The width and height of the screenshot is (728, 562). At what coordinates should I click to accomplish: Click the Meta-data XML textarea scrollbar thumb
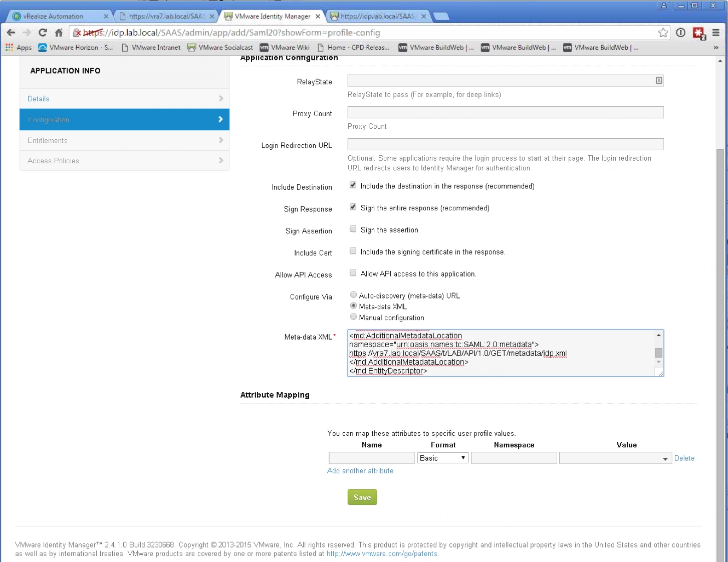(659, 353)
